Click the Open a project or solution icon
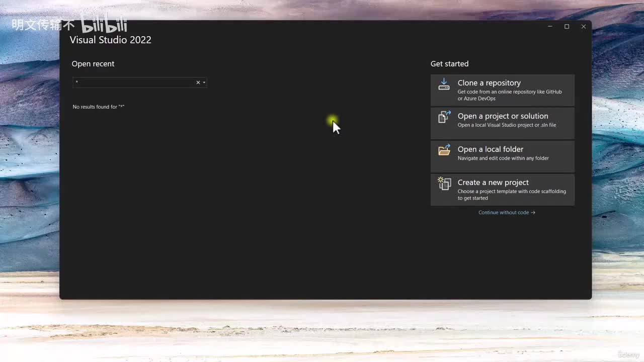Screen dimensions: 644x362 [444, 117]
